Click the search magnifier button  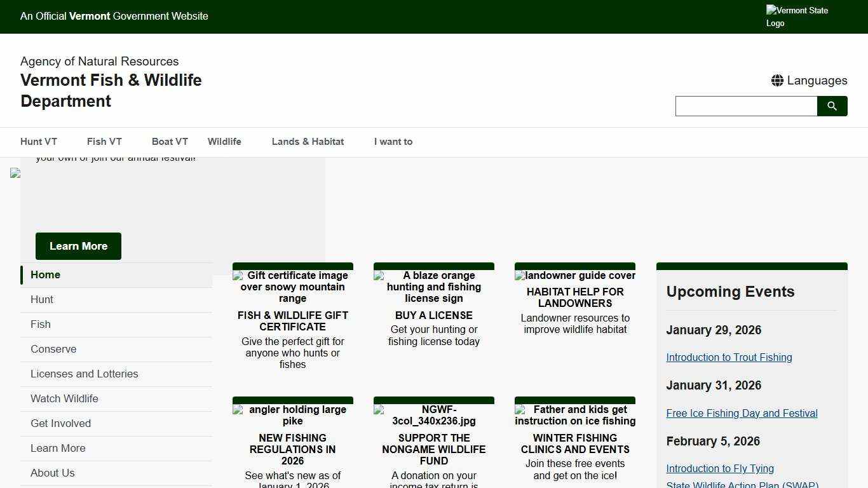[832, 106]
